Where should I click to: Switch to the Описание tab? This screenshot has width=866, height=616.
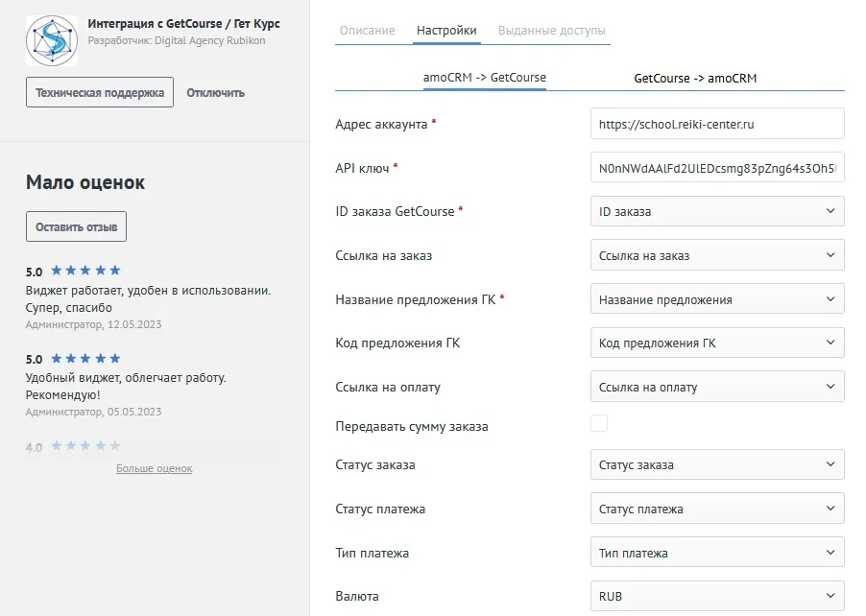point(366,30)
